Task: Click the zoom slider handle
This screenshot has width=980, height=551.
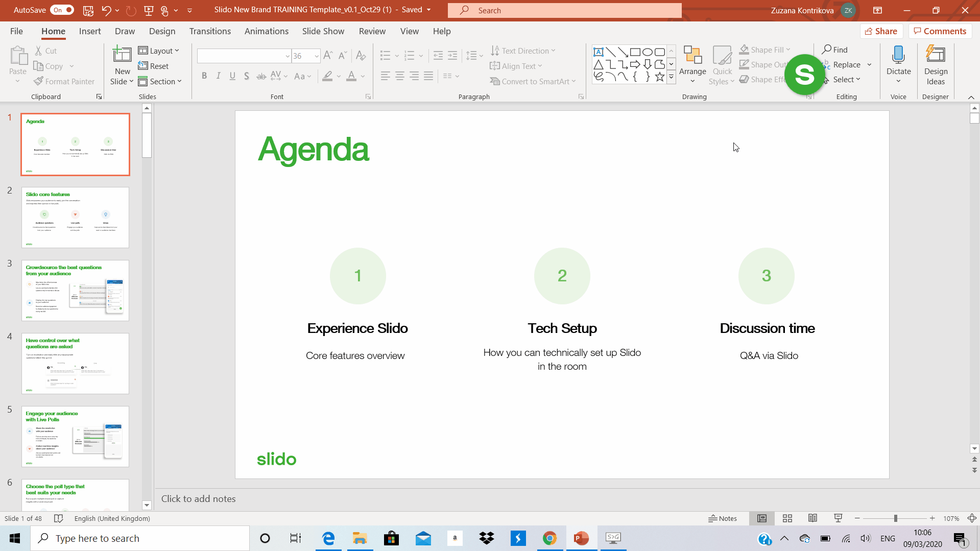Action: (x=895, y=518)
